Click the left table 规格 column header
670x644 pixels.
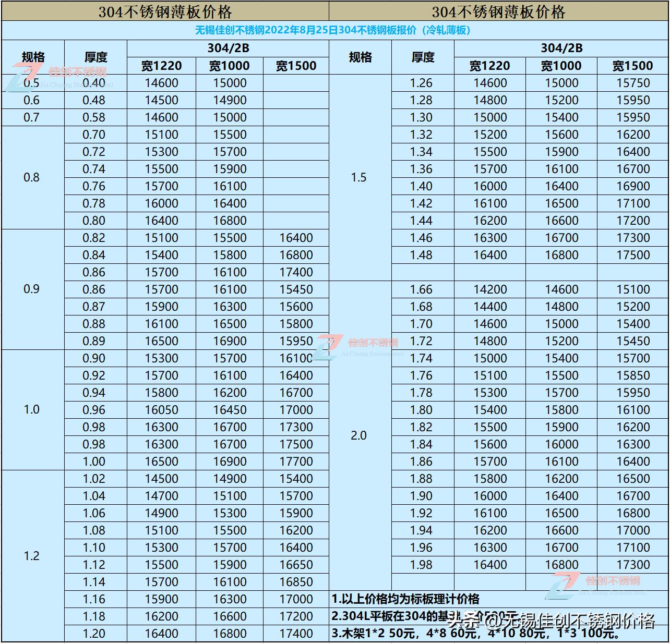(33, 57)
